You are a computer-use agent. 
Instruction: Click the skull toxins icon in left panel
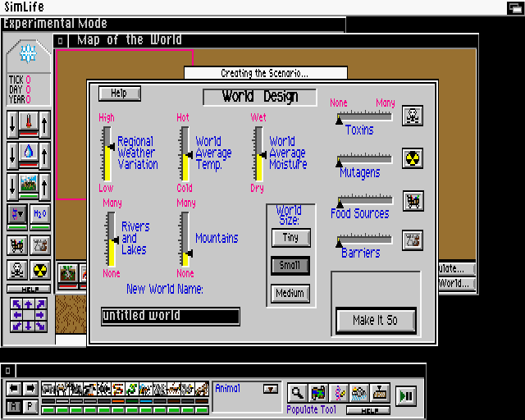(17, 270)
